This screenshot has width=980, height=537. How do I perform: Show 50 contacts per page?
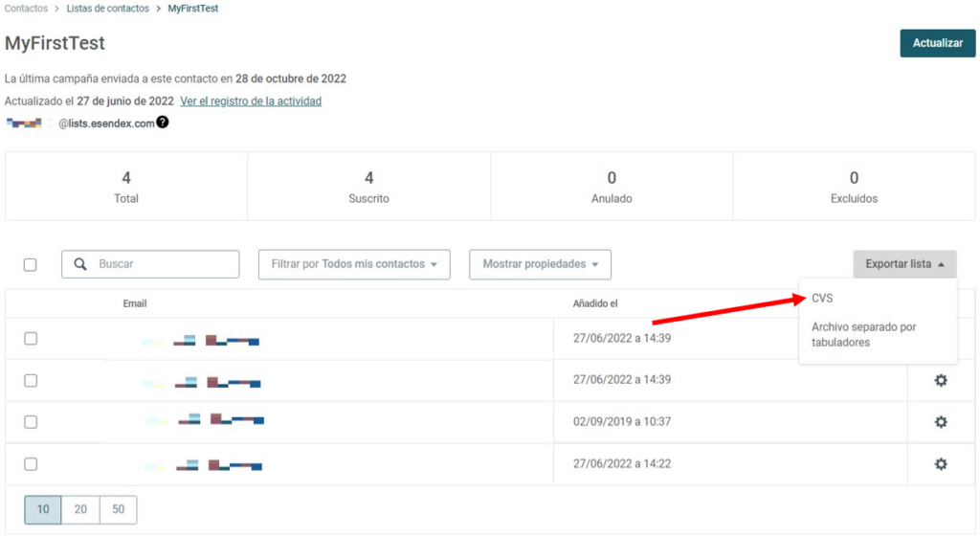[x=118, y=509]
